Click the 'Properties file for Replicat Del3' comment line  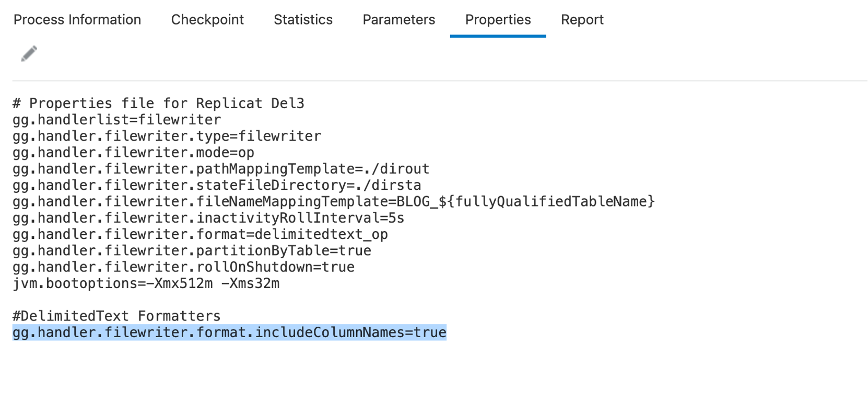(158, 104)
